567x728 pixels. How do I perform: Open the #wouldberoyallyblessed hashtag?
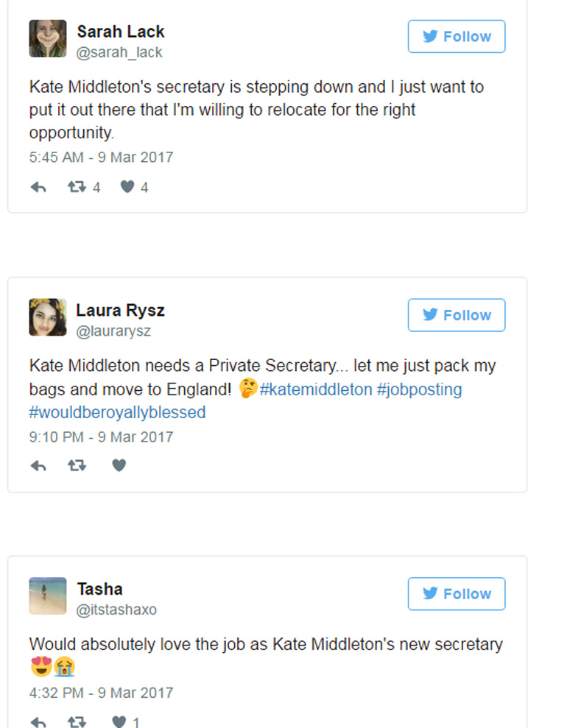coord(118,412)
